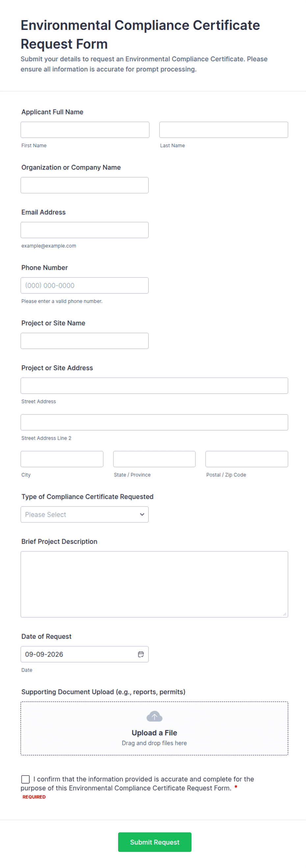Focus the Last Name input field
Image resolution: width=306 pixels, height=868 pixels.
tap(224, 130)
